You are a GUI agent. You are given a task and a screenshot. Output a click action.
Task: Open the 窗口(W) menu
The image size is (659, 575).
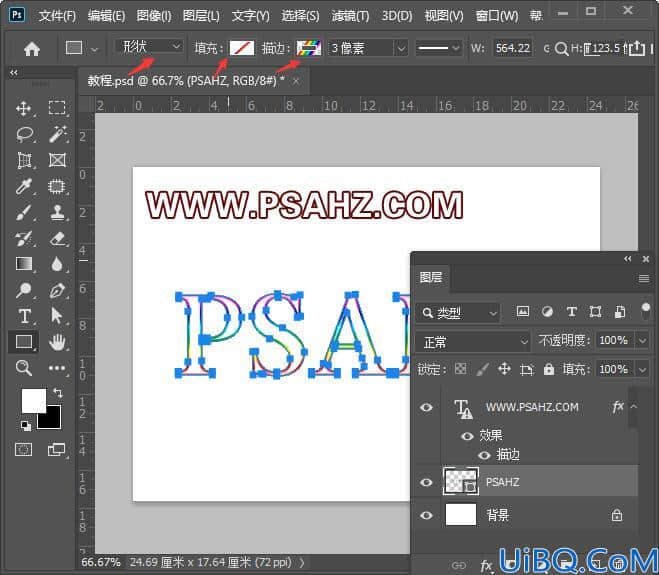coord(497,16)
